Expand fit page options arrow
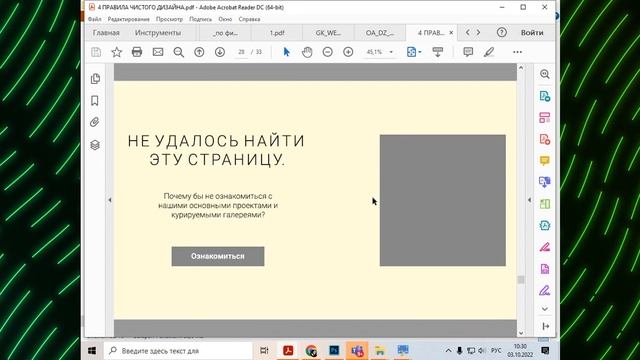 coord(420,52)
